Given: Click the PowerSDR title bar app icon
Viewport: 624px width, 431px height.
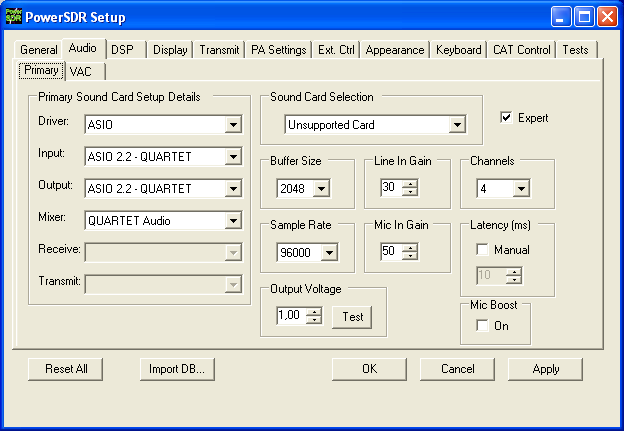Looking at the screenshot, I should (13, 15).
